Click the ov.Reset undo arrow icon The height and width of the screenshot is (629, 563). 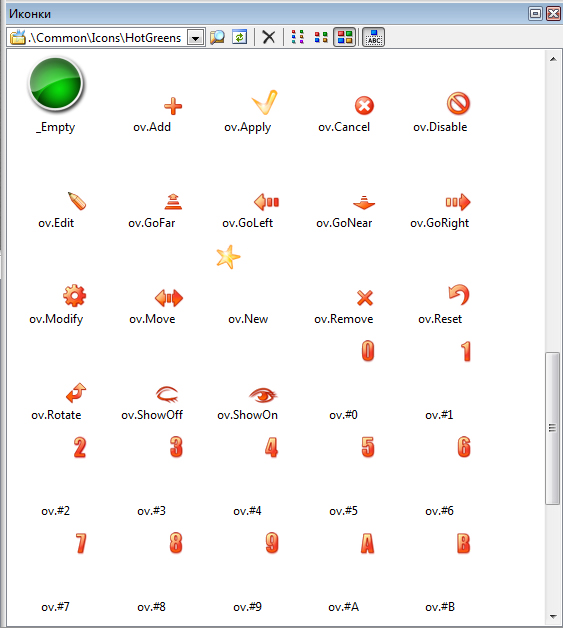tap(459, 294)
